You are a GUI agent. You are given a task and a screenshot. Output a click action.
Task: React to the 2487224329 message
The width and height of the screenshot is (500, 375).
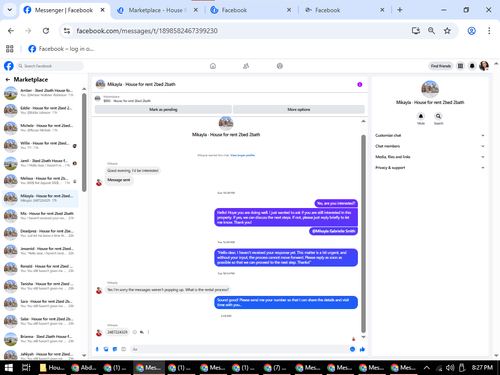135,332
